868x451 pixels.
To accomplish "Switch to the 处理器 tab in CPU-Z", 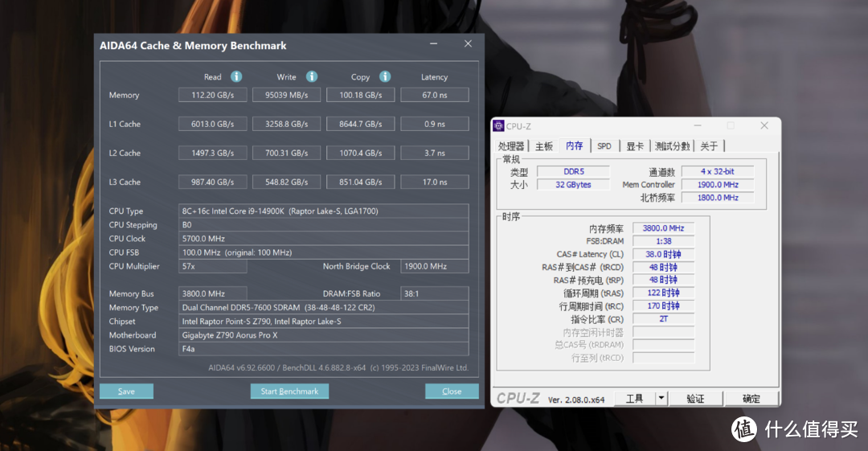I will (511, 146).
